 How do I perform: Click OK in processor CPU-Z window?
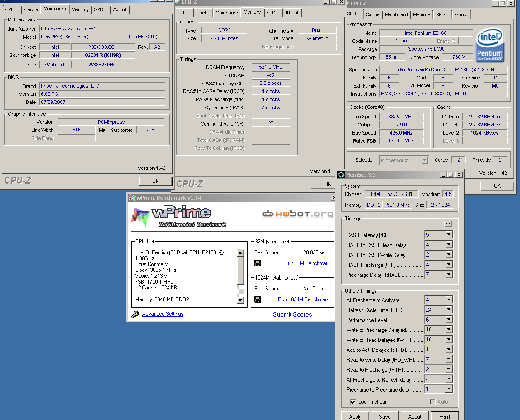click(x=497, y=186)
